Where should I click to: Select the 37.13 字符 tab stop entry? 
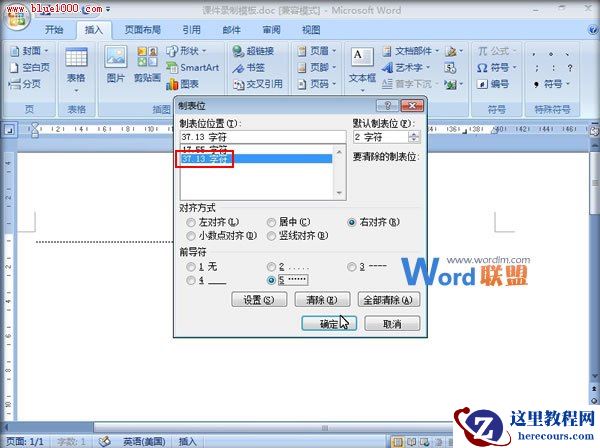pos(256,158)
